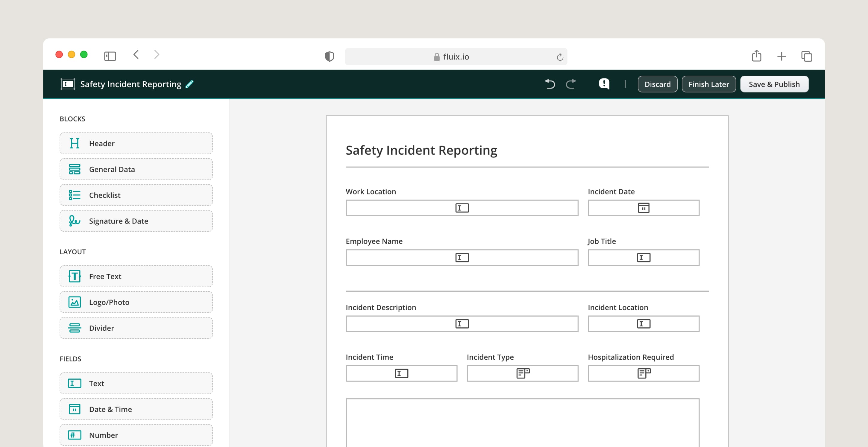Click the Checklist block icon

pyautogui.click(x=75, y=195)
